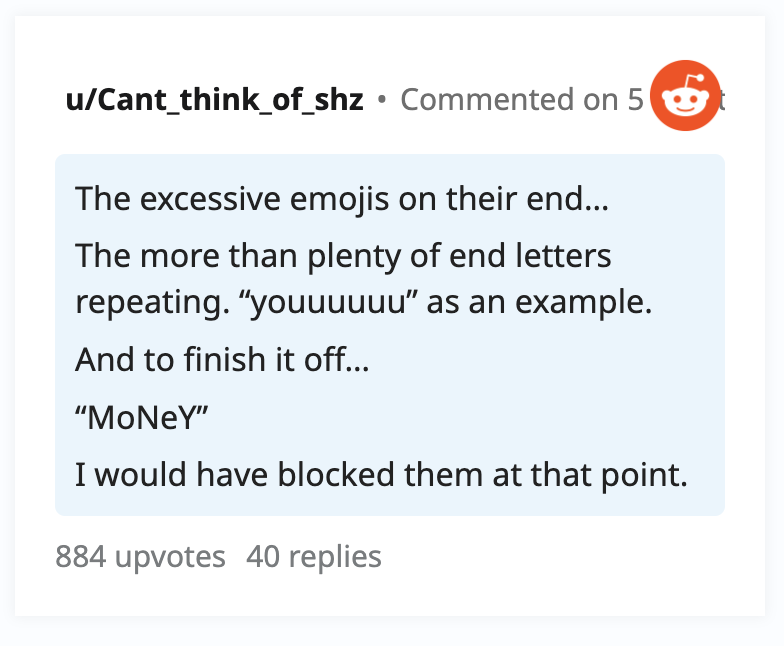
Task: Click the "MoNeY" quoted line
Action: point(142,417)
